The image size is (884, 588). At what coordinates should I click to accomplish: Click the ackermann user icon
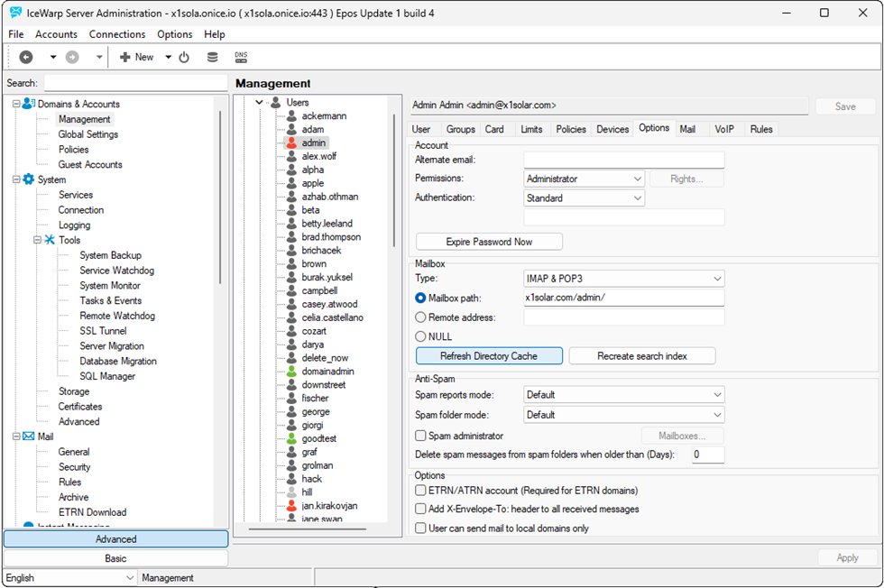[x=291, y=115]
